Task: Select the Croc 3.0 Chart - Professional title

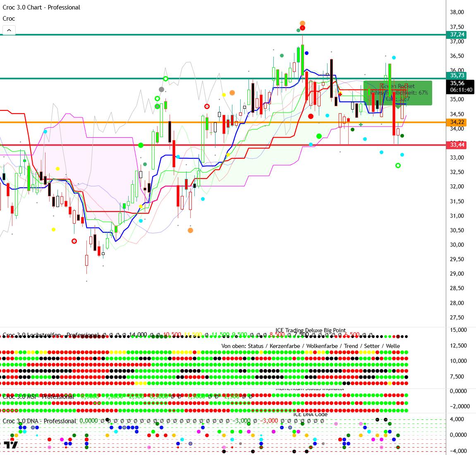Action: pos(41,7)
